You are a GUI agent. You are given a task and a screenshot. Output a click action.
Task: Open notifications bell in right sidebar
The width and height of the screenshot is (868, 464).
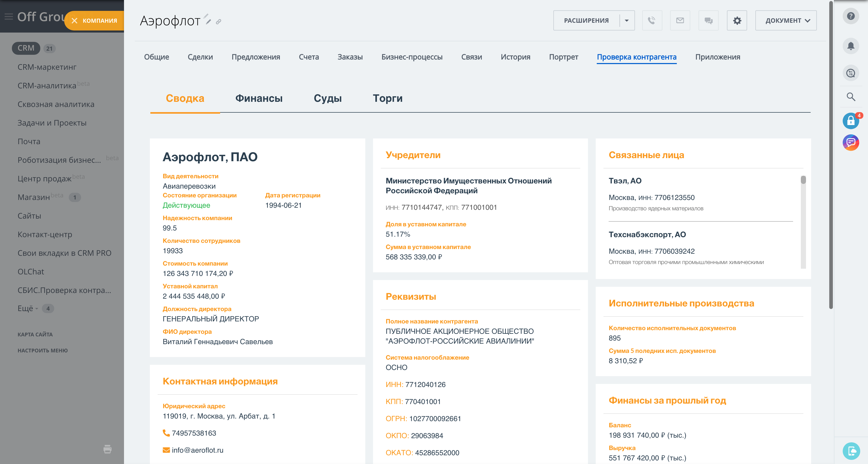click(x=851, y=46)
